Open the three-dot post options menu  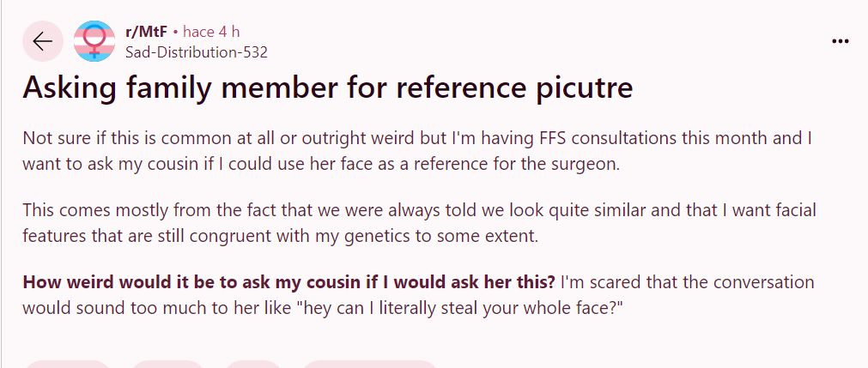(x=841, y=42)
